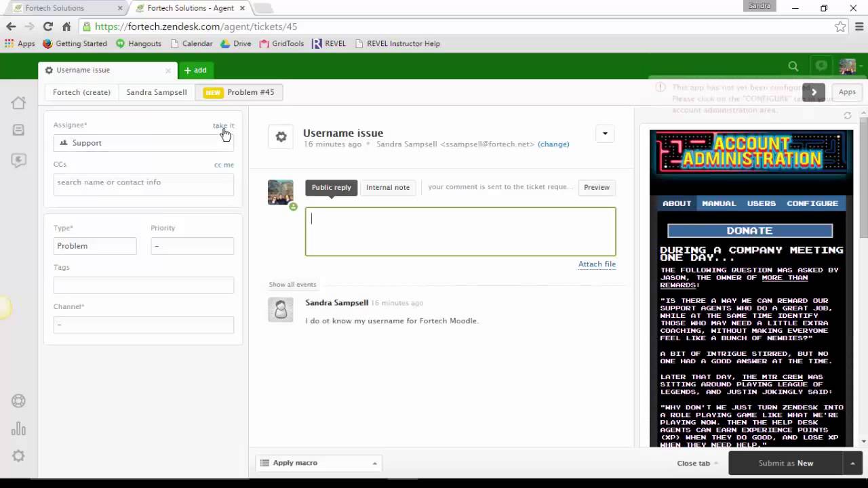868x488 pixels.
Task: Open the GridTools bookmark
Action: [281, 43]
